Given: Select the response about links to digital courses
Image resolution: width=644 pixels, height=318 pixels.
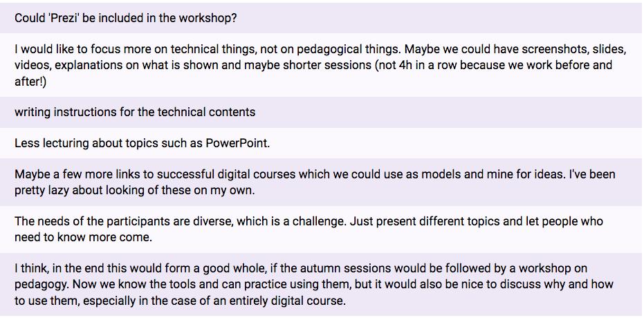Looking at the screenshot, I should coord(322,183).
